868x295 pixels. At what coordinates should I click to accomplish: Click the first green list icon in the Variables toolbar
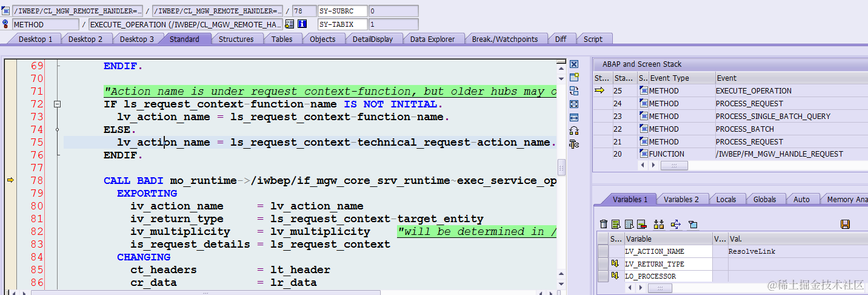pos(616,225)
